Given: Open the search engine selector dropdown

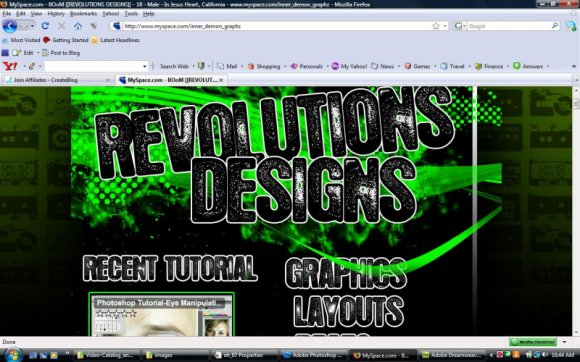Looking at the screenshot, I should 460,26.
